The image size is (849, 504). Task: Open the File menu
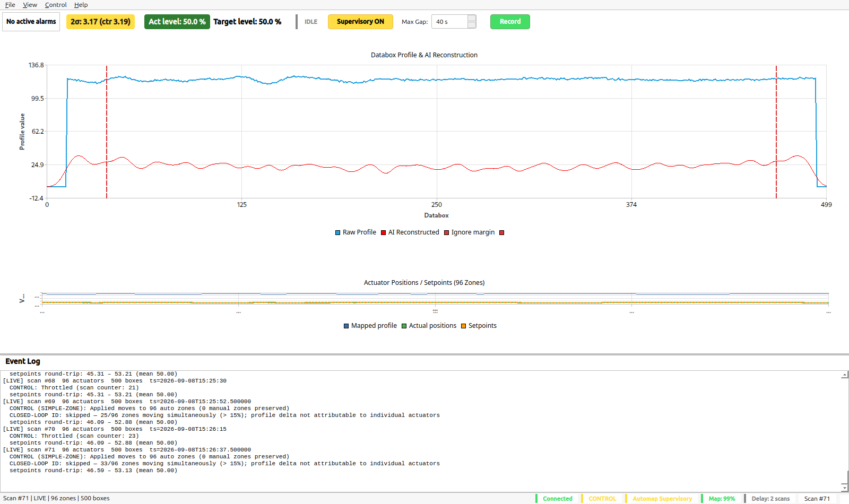(x=10, y=5)
